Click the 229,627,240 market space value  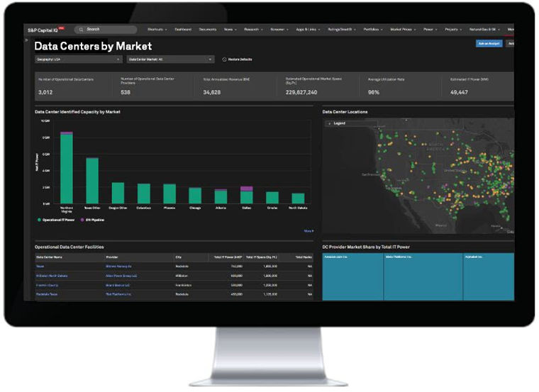coord(301,92)
